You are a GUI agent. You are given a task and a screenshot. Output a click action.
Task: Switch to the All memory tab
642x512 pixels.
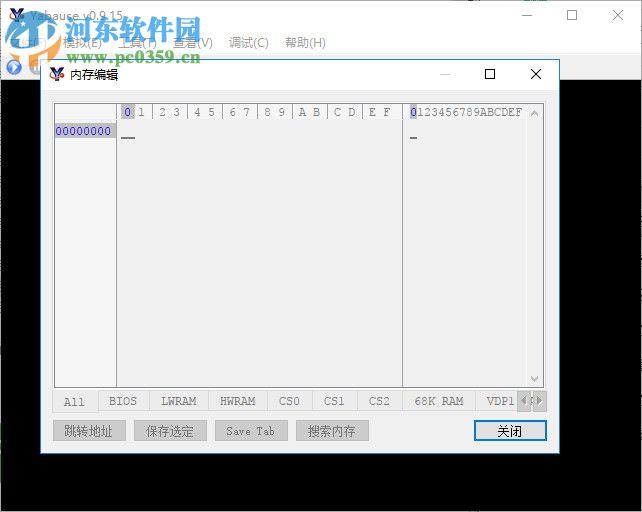[75, 402]
